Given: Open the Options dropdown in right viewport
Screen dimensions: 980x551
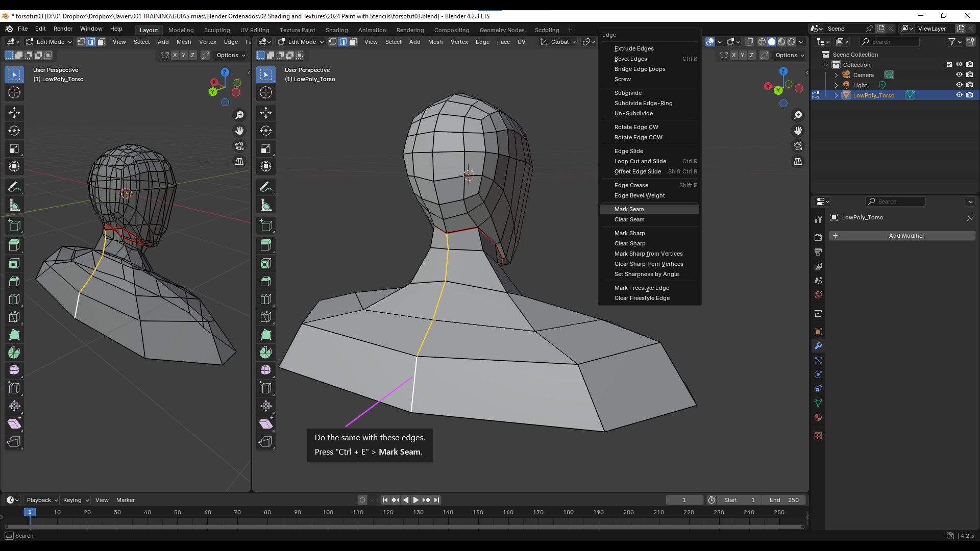Looking at the screenshot, I should [x=790, y=55].
